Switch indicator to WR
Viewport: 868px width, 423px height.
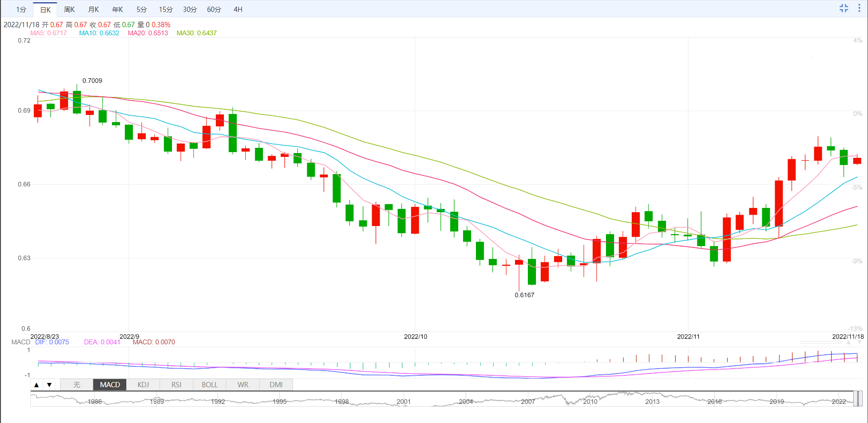[243, 385]
